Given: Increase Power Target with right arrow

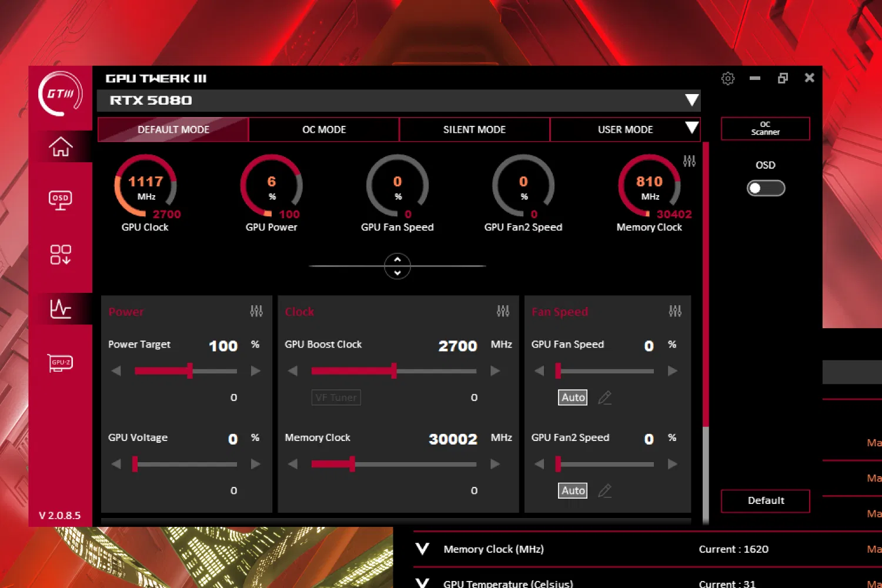Looking at the screenshot, I should (x=256, y=371).
